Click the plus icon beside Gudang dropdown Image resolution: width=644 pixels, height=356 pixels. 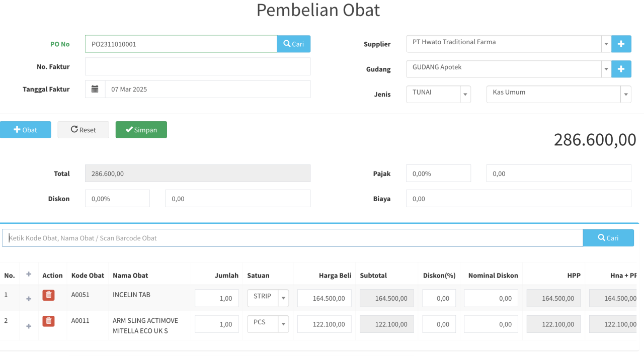(x=621, y=69)
